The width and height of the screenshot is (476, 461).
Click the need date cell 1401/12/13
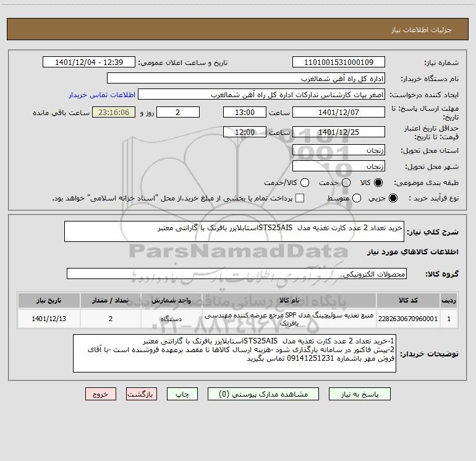pos(49,319)
